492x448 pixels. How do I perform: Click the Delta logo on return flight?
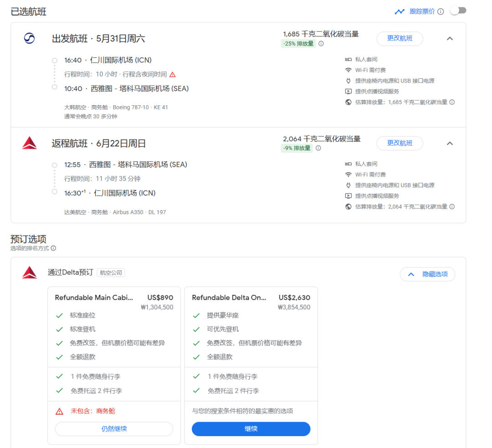click(30, 143)
